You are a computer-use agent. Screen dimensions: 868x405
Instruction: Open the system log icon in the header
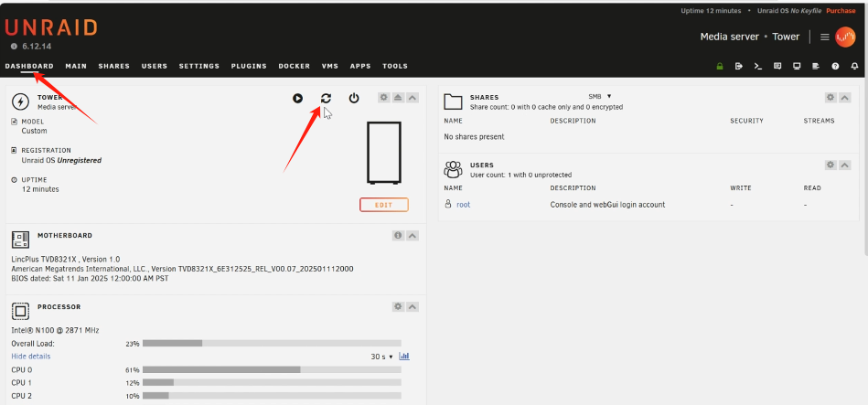(x=816, y=67)
